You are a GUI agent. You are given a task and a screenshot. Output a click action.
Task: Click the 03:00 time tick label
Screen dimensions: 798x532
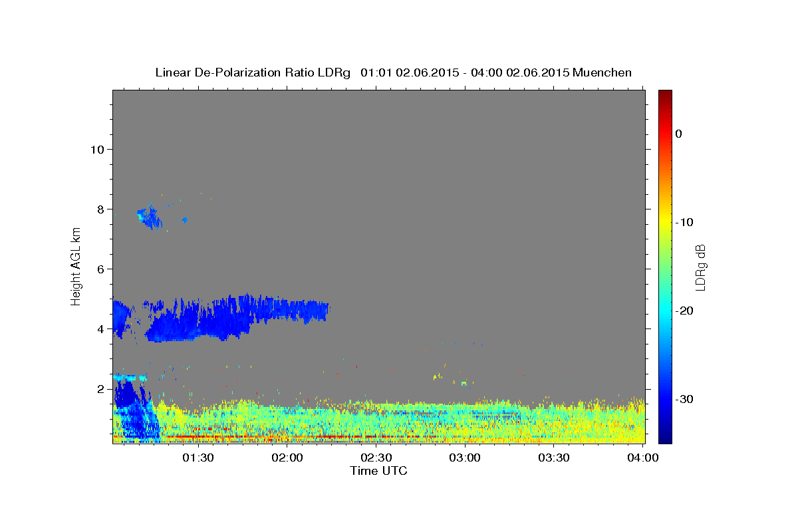coord(465,458)
